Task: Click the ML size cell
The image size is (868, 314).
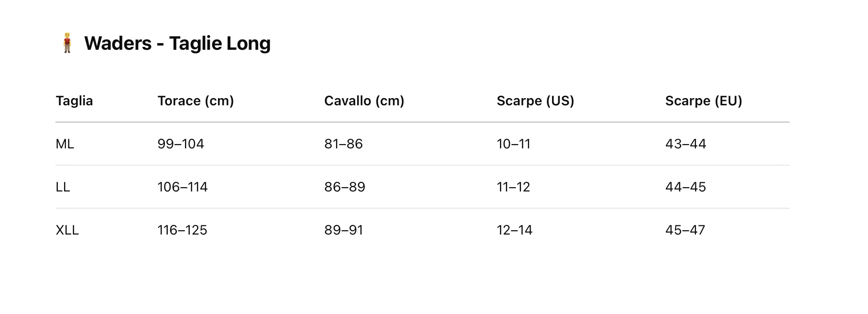Action: coord(65,144)
